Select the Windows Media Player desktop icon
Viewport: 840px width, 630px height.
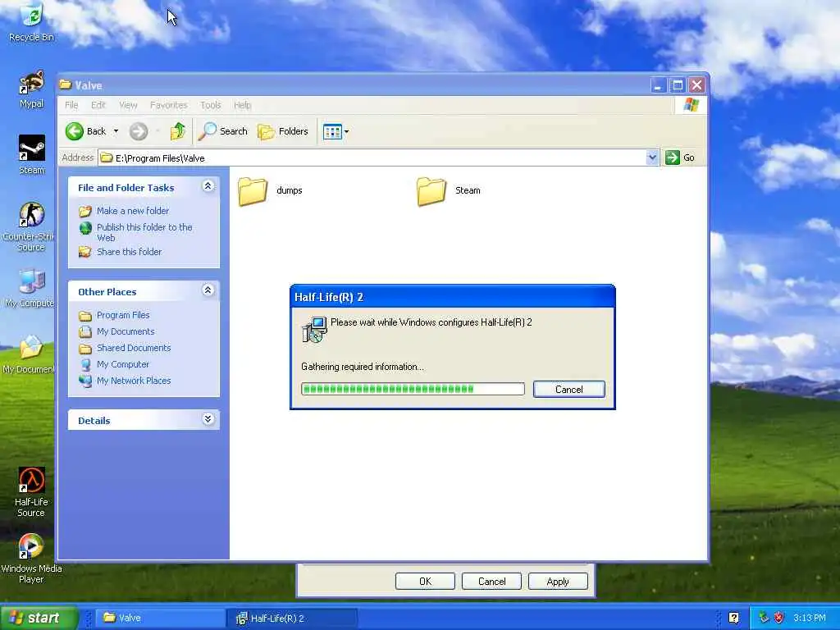click(31, 558)
